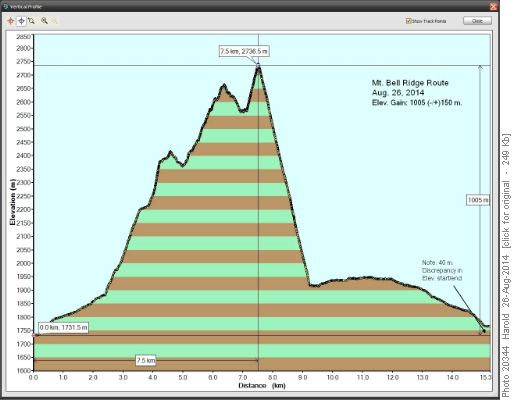Click the 15.3 distance axis value
The width and height of the screenshot is (514, 400).
(x=486, y=377)
